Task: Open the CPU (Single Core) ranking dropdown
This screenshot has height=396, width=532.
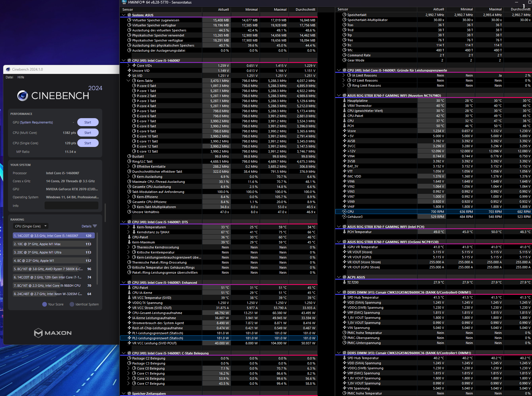Action: pyautogui.click(x=31, y=226)
